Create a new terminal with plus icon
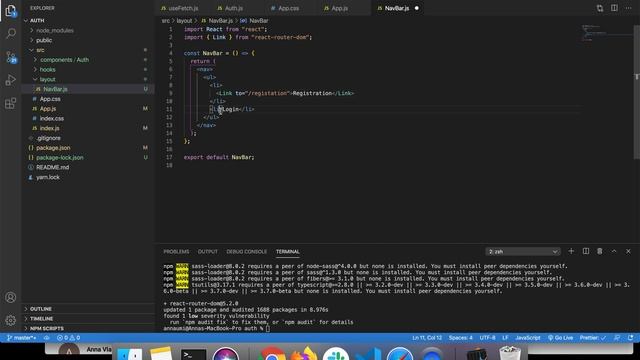The image size is (640, 360). coord(571,251)
